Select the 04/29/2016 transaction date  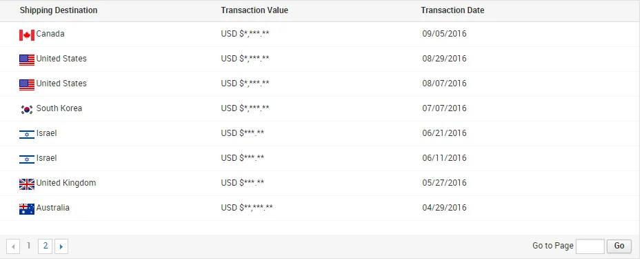click(x=445, y=208)
